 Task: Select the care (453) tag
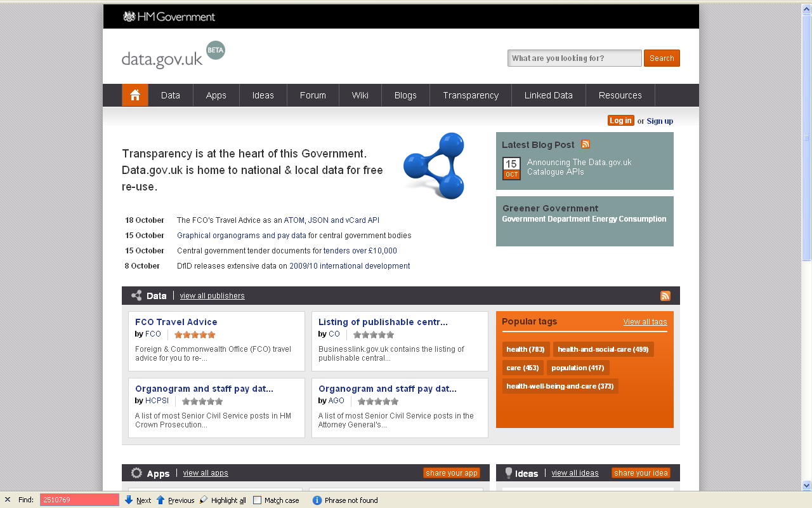pyautogui.click(x=523, y=368)
